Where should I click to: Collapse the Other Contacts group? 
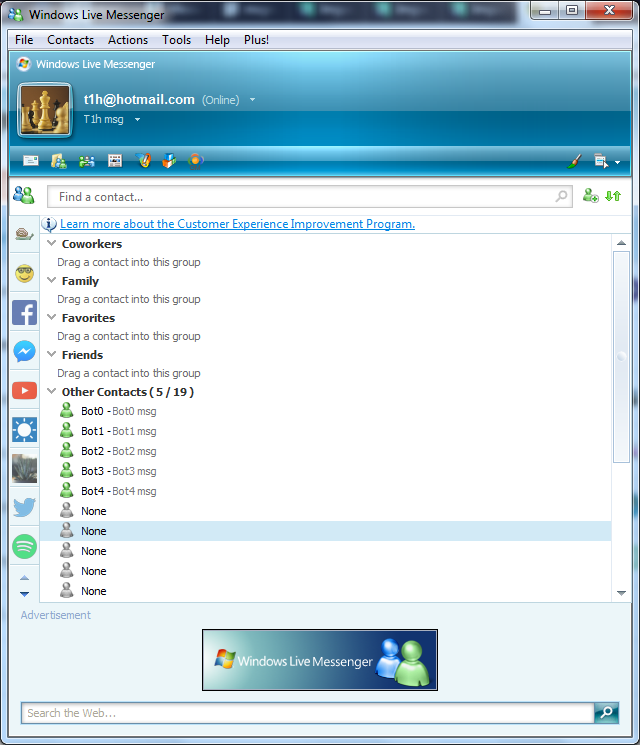52,392
